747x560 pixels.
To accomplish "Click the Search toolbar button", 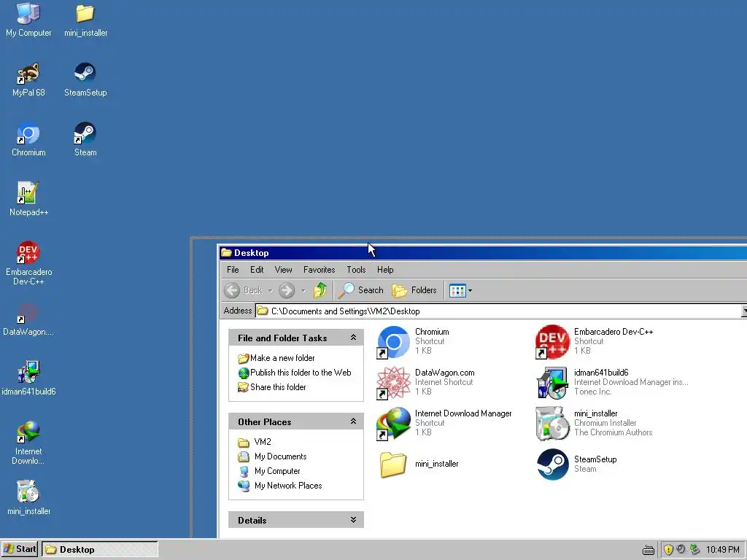I will 361,290.
